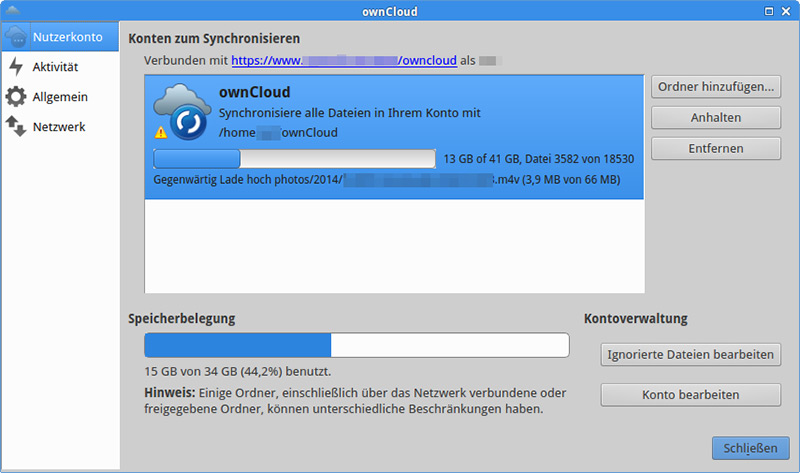Switch to the Netzwerk tab label

59,127
